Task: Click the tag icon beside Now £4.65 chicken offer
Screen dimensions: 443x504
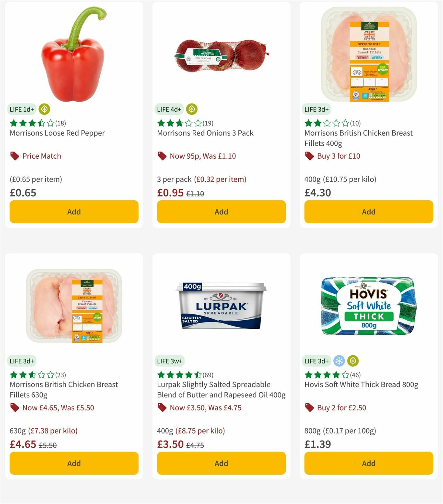Action: click(14, 408)
